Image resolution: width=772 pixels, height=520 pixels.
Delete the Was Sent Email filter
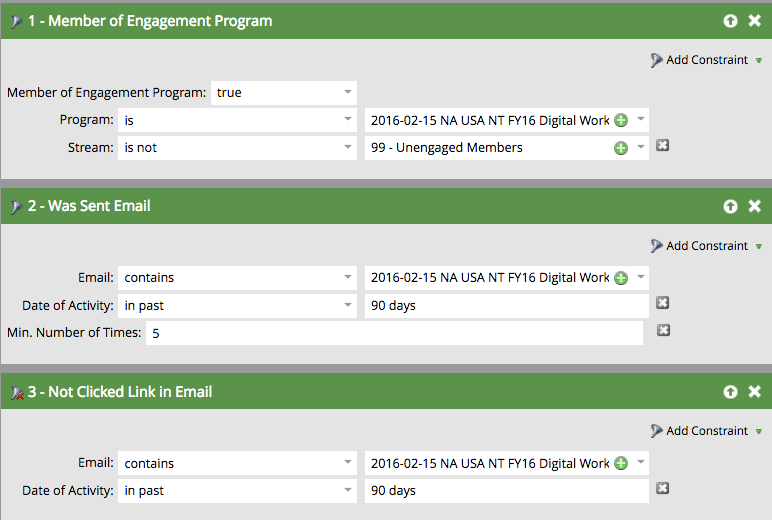pos(755,206)
